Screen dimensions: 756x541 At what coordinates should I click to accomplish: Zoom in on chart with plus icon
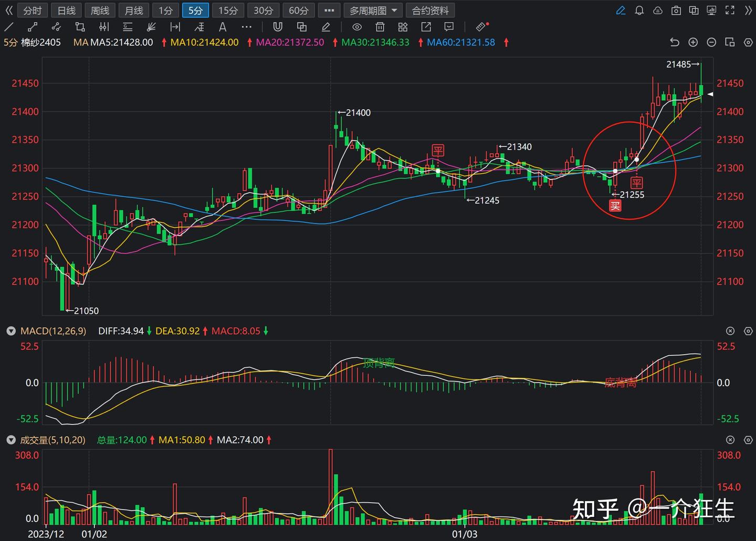point(693,42)
